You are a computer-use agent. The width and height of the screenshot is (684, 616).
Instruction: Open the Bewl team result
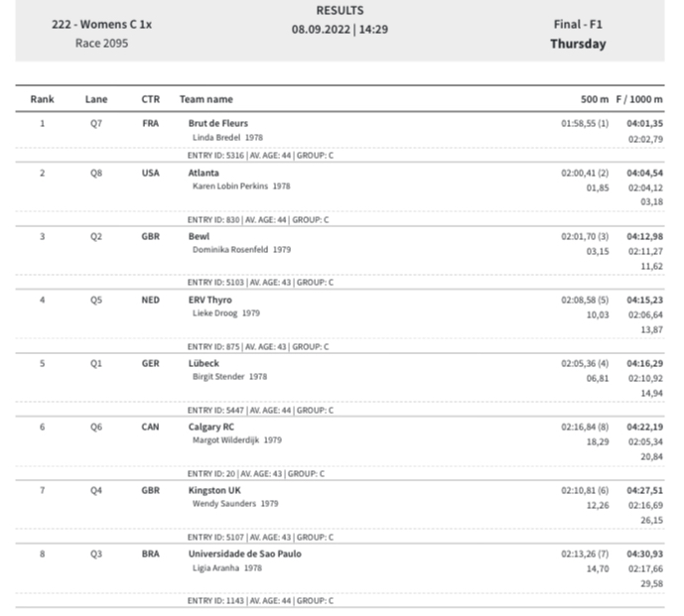pos(199,236)
